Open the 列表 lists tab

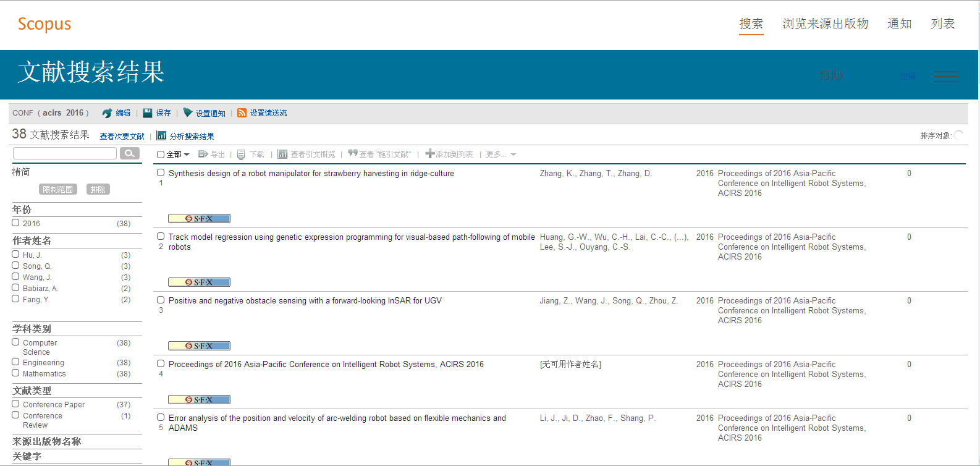[x=943, y=23]
